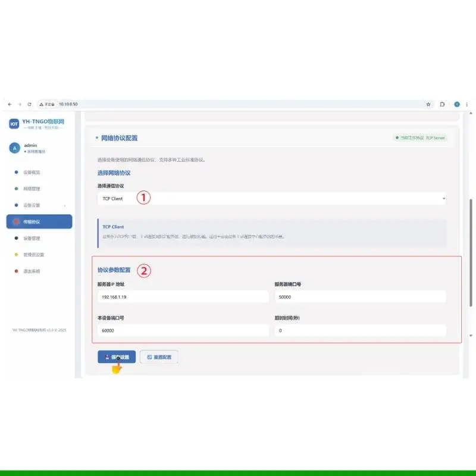Click the timeout seconds field showing 0
The image size is (476, 476).
tap(361, 330)
